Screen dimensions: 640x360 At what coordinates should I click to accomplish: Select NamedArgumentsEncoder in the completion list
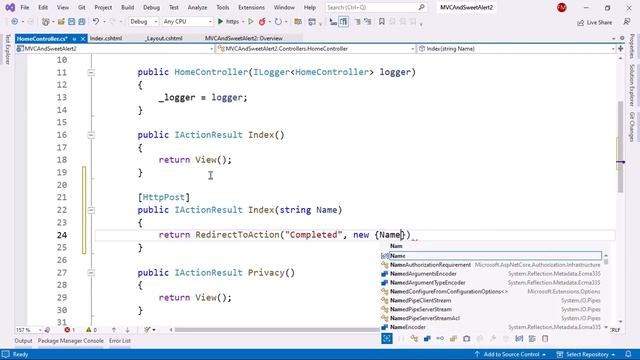pyautogui.click(x=491, y=274)
